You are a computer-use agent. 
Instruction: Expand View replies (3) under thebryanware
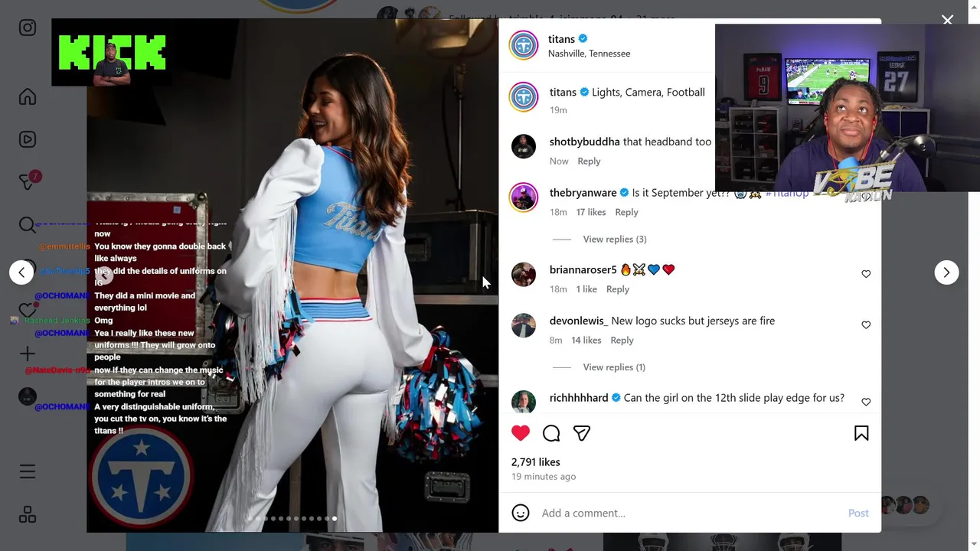point(615,240)
